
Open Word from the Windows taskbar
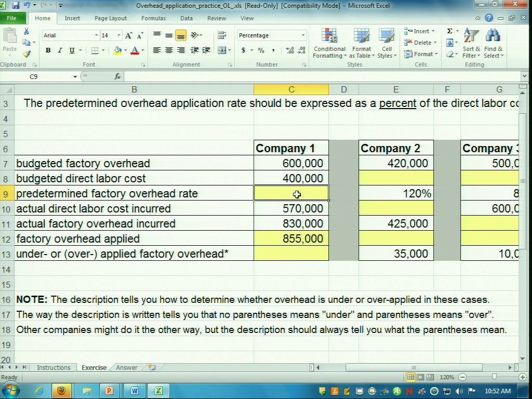[135, 391]
